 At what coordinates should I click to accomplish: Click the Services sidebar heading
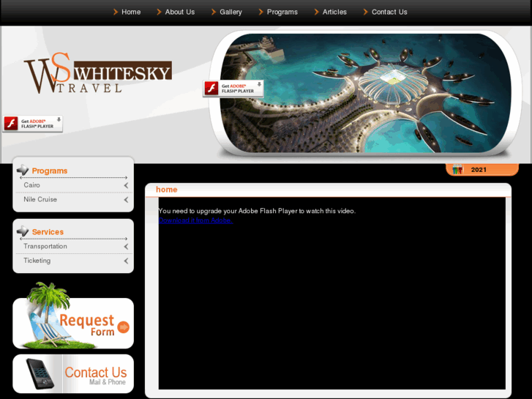click(48, 232)
